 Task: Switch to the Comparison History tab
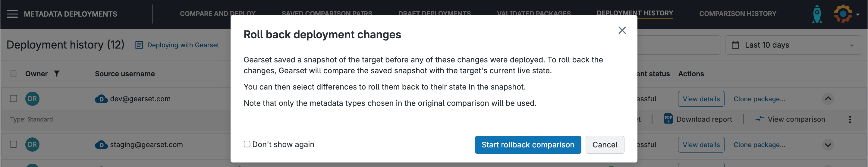(737, 14)
